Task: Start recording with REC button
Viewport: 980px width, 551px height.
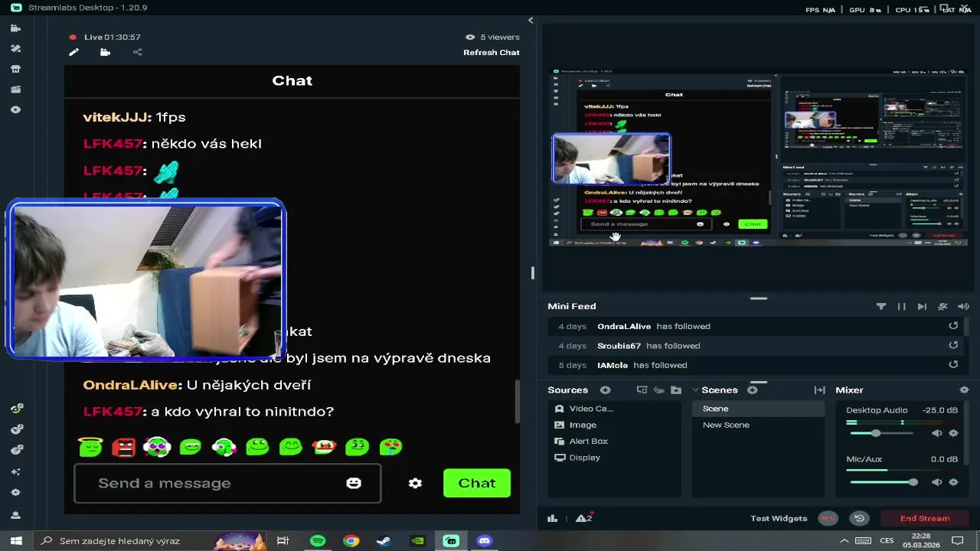Action: (x=828, y=518)
